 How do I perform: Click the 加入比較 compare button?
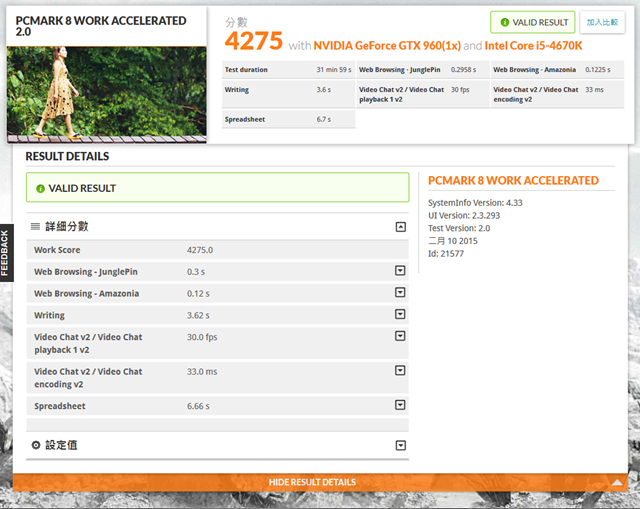click(602, 22)
